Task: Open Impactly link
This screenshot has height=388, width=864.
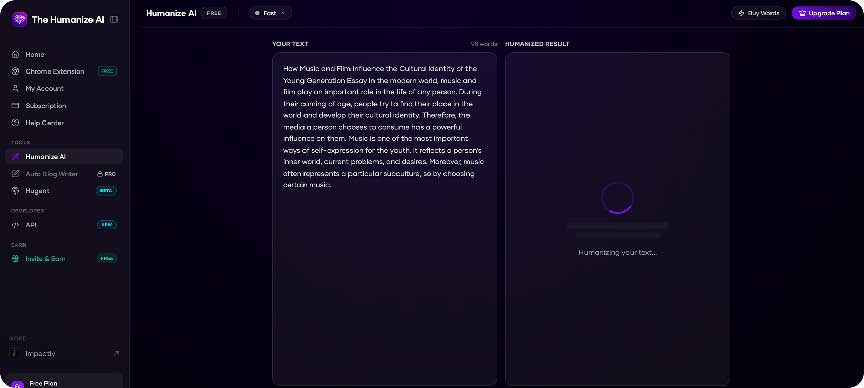Action: pyautogui.click(x=64, y=353)
